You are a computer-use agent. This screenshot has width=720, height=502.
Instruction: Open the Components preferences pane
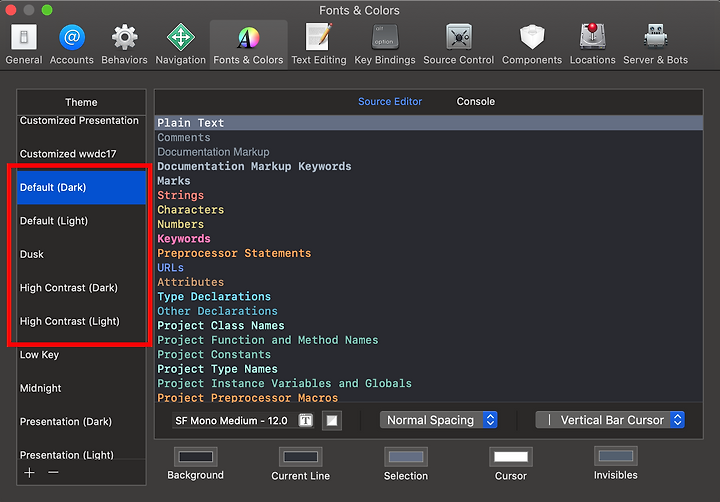pyautogui.click(x=532, y=45)
